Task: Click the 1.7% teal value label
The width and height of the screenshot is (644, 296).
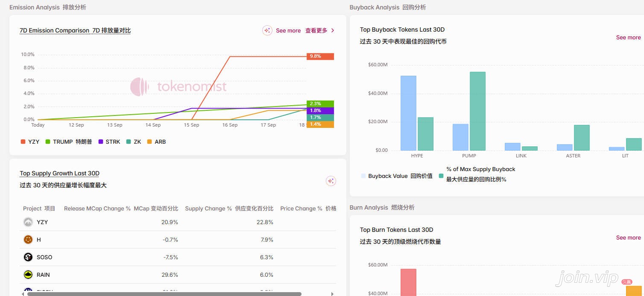Action: 320,118
